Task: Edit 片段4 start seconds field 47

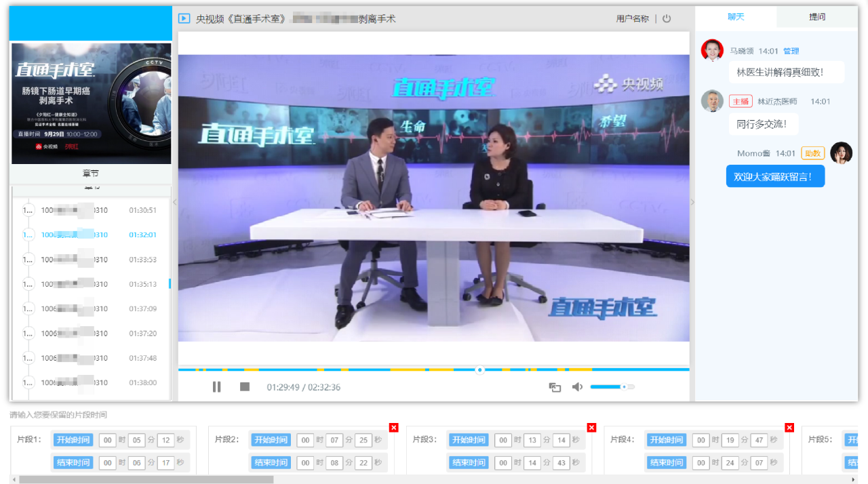Action: click(x=759, y=440)
